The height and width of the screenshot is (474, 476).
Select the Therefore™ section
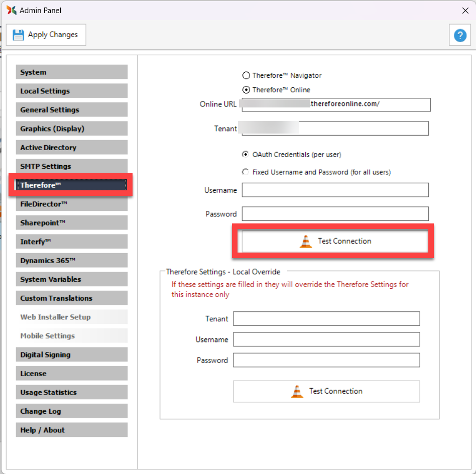coord(72,185)
